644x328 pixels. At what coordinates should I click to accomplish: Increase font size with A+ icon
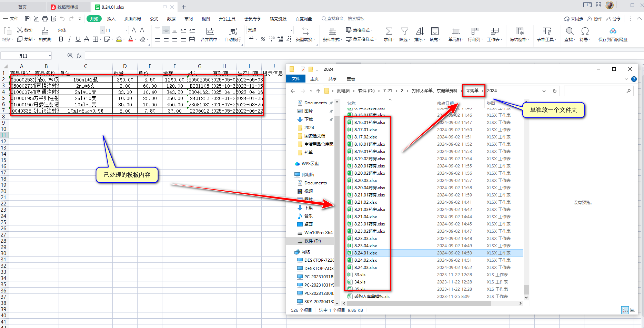134,30
